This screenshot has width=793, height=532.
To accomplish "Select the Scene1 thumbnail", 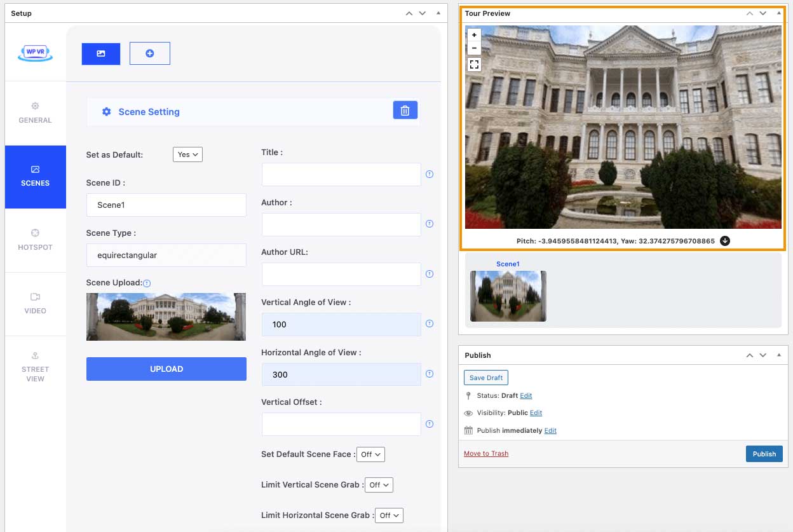I will pos(508,296).
